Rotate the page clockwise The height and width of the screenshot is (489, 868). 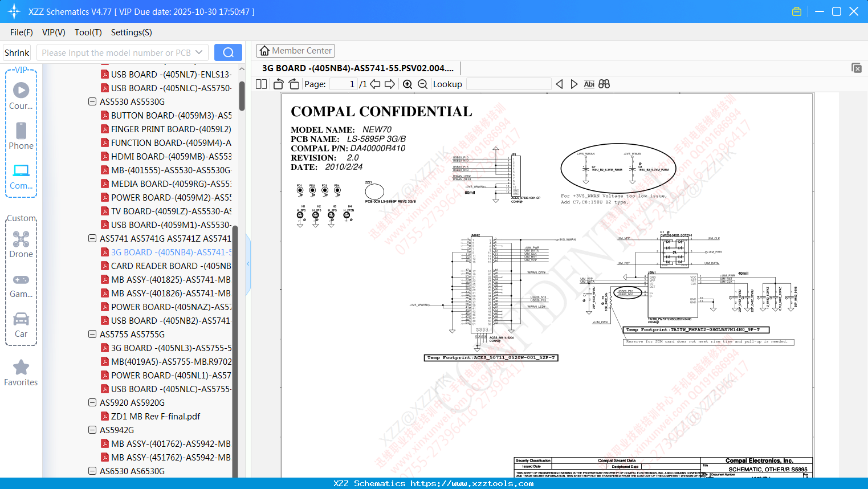coord(294,84)
